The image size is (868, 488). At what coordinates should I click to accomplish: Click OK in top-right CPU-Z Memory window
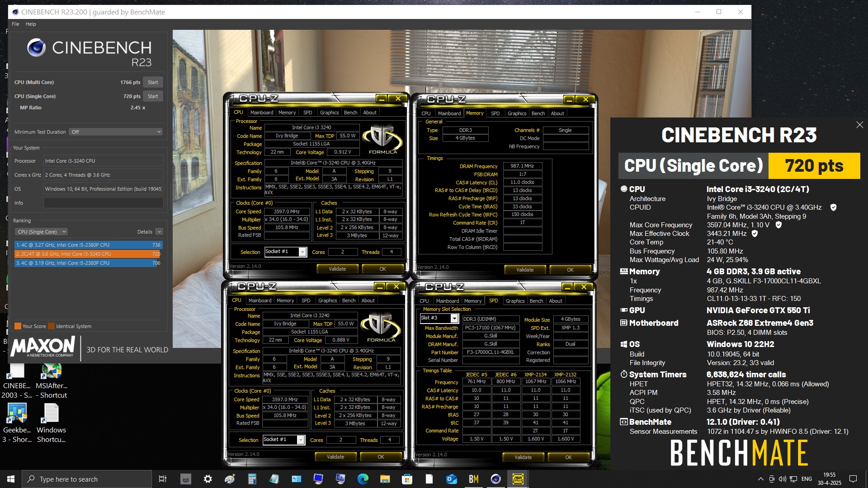click(570, 270)
